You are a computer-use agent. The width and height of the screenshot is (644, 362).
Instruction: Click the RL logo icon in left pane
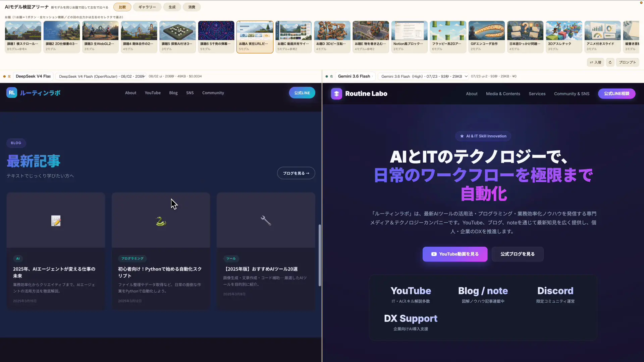click(x=11, y=93)
